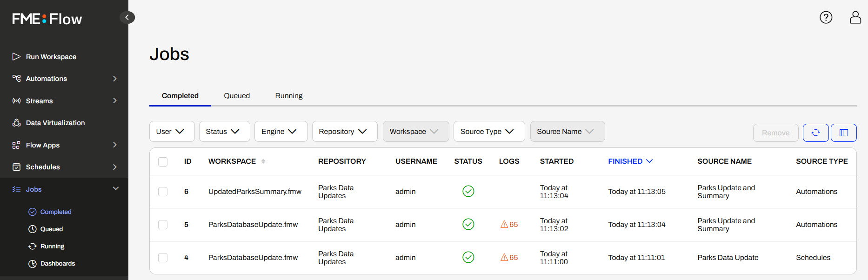Open the user account profile icon

855,18
